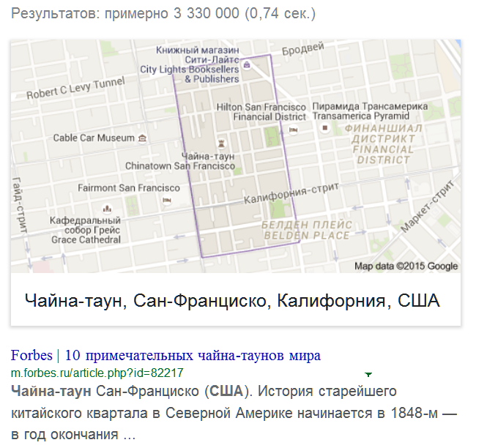Click the City Lights Booksellers shop marker icon
The image size is (487, 448).
coord(247,65)
